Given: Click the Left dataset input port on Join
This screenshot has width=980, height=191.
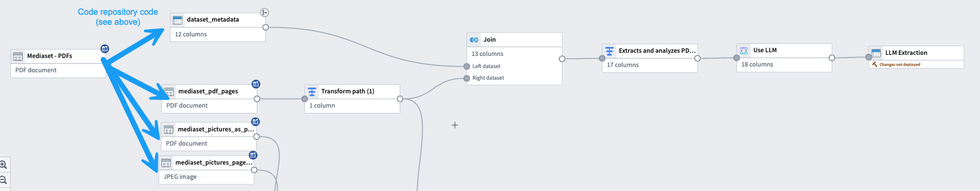Looking at the screenshot, I should (467, 66).
